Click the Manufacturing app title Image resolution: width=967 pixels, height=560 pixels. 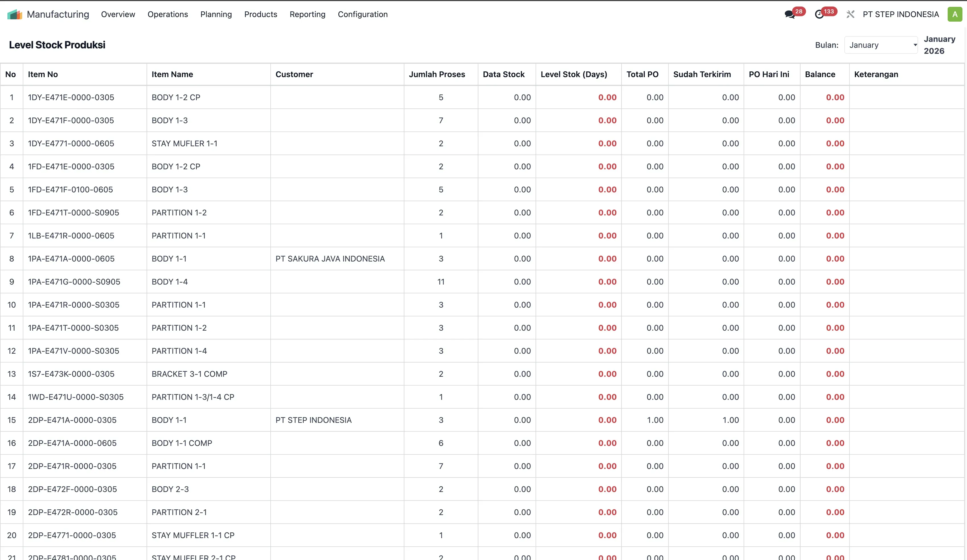tap(58, 14)
